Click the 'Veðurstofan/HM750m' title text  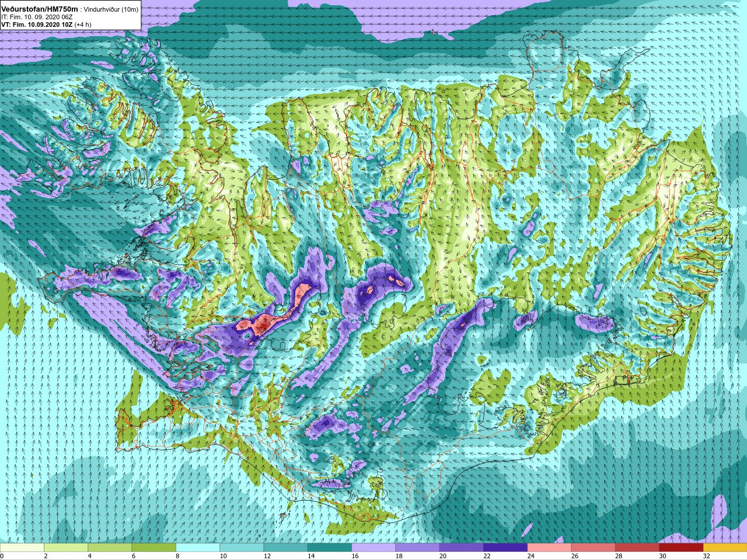click(40, 9)
